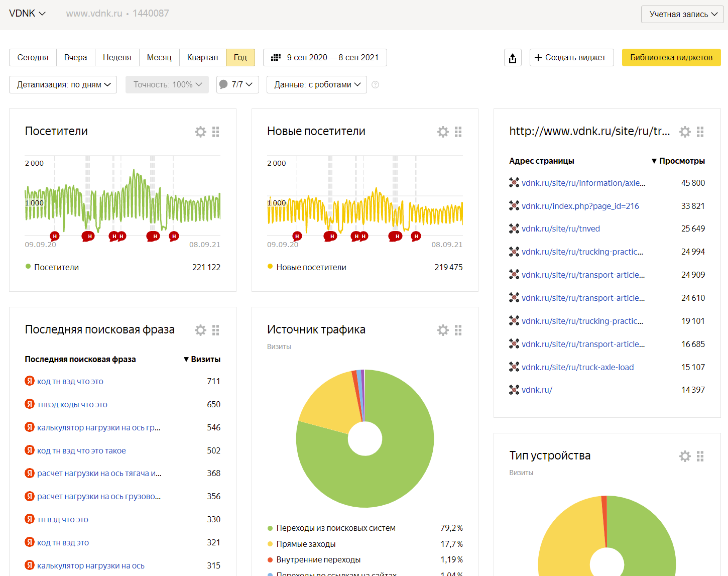Click drag handle of Последняя поисковая фраза widget
The height and width of the screenshot is (576, 728).
[x=216, y=330]
